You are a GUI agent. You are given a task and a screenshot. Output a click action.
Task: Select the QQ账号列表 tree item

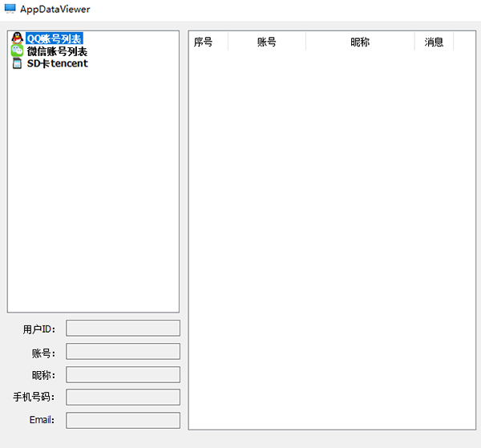(55, 38)
